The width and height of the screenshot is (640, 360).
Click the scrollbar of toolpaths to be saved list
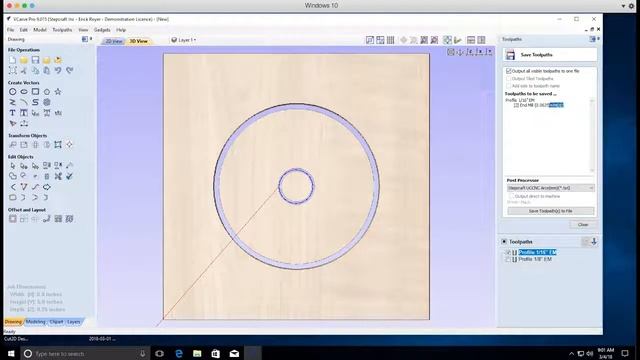tap(592, 135)
